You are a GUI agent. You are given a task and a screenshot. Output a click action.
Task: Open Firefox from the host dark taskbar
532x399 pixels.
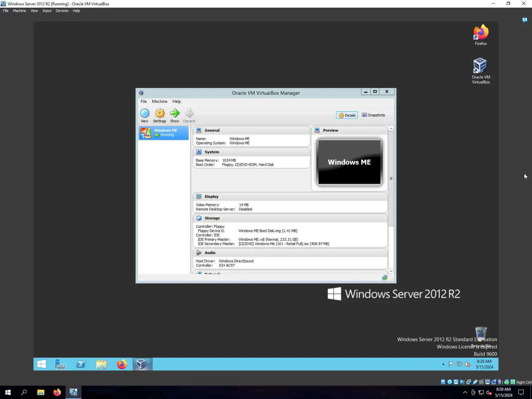coord(57,392)
